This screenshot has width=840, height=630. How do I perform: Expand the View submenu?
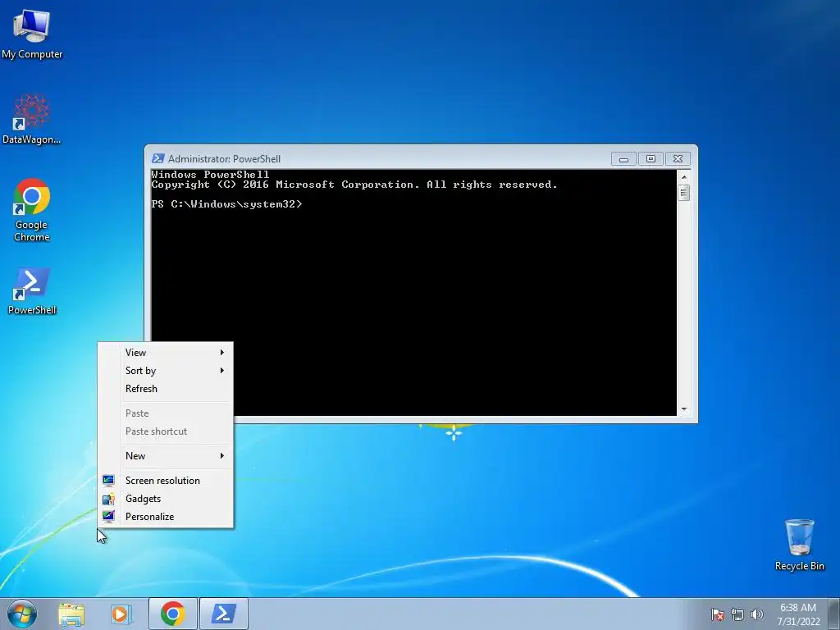coord(166,353)
